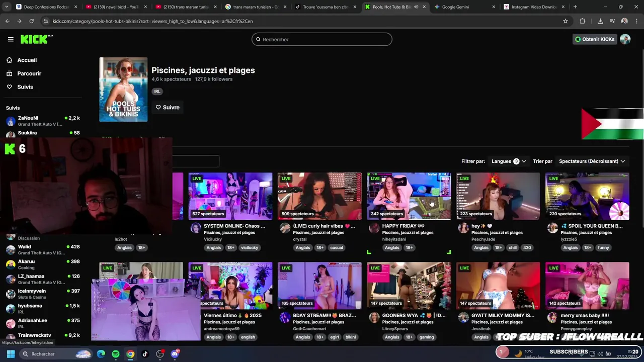Click the merry xmas baby stream title
Image resolution: width=644 pixels, height=362 pixels.
585,315
